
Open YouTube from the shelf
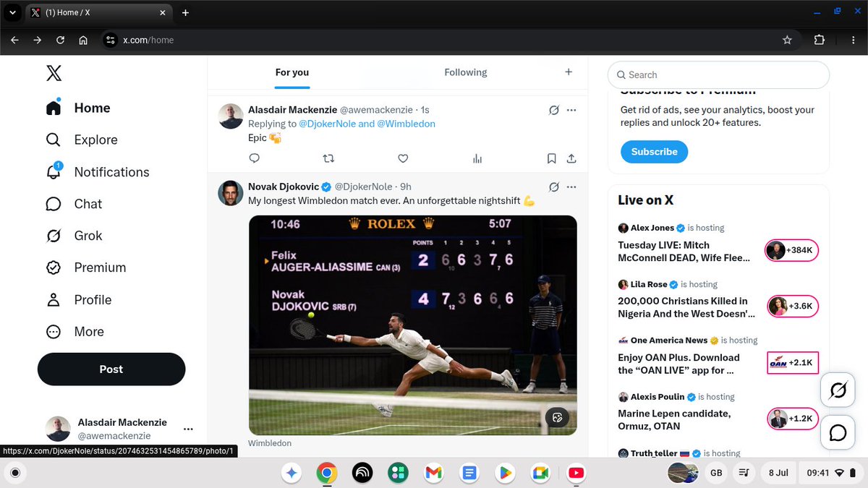pos(576,473)
